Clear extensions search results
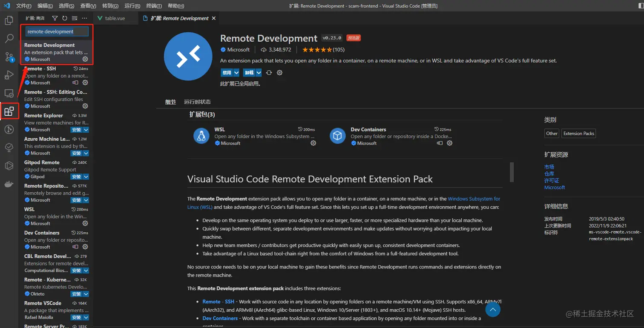Image resolution: width=644 pixels, height=328 pixels. coord(75,18)
